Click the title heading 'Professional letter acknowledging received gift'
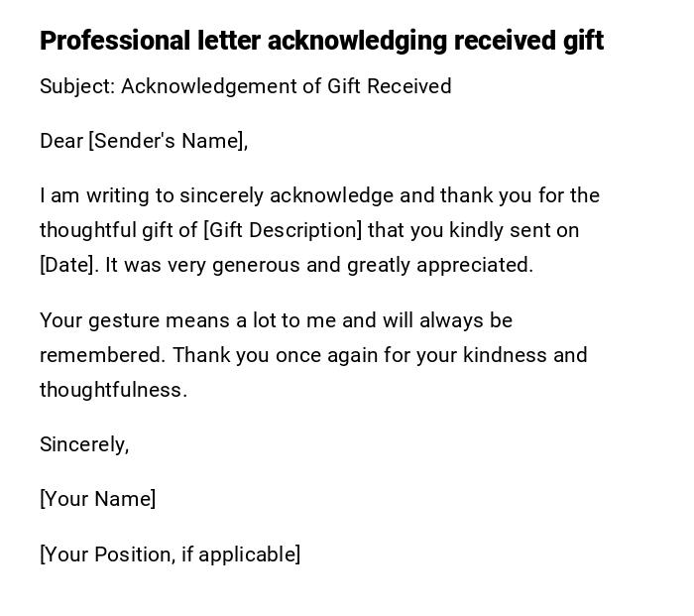694x616 pixels. pyautogui.click(x=321, y=41)
